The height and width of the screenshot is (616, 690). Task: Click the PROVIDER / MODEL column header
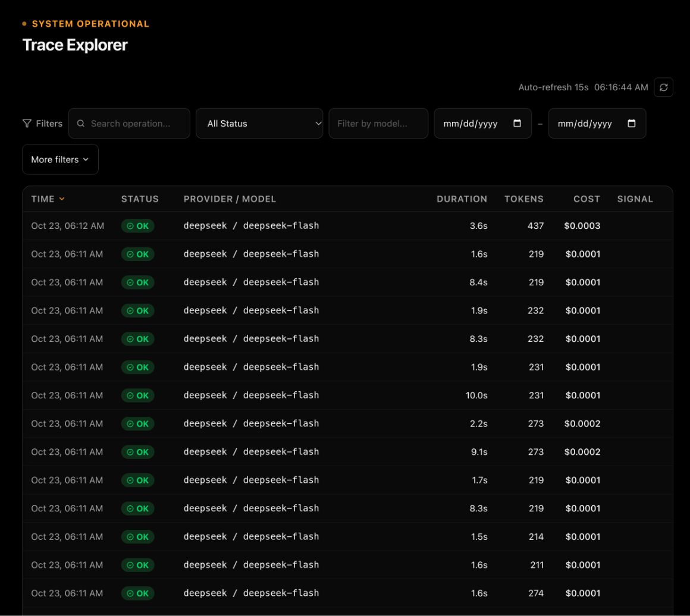[x=230, y=199]
